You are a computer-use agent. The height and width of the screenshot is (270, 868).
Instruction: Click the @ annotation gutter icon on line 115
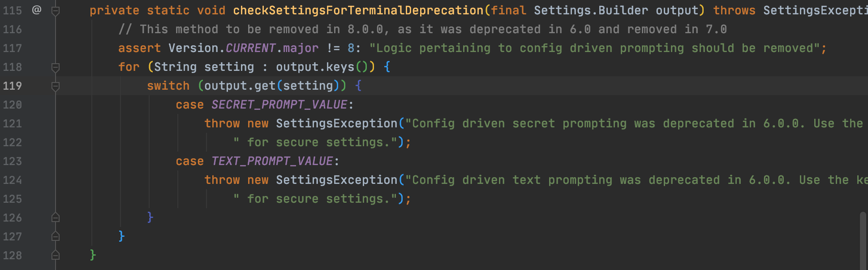37,9
